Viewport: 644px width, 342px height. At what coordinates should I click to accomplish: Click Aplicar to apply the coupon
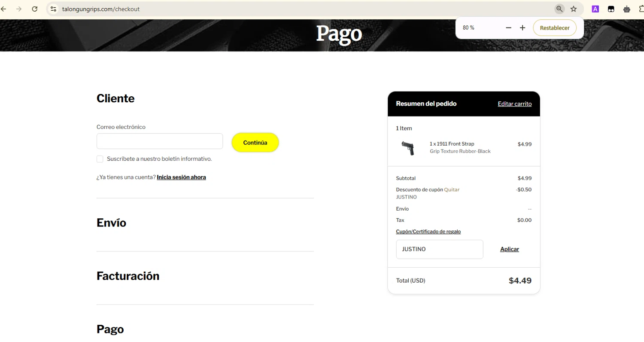(x=510, y=249)
